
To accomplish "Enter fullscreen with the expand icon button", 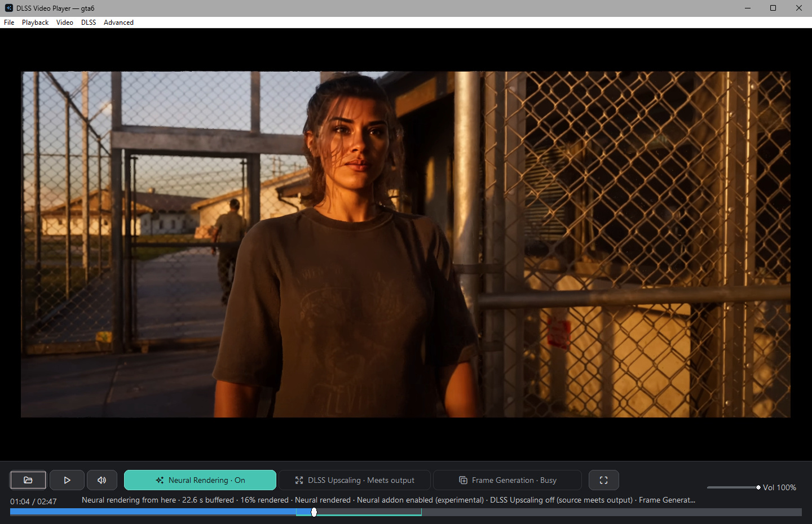I will point(604,480).
